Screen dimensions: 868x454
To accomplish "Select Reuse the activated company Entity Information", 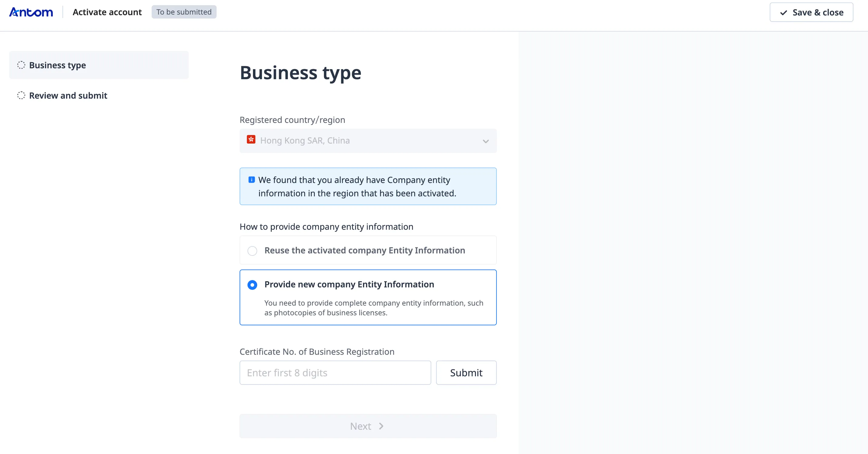I will tap(252, 251).
